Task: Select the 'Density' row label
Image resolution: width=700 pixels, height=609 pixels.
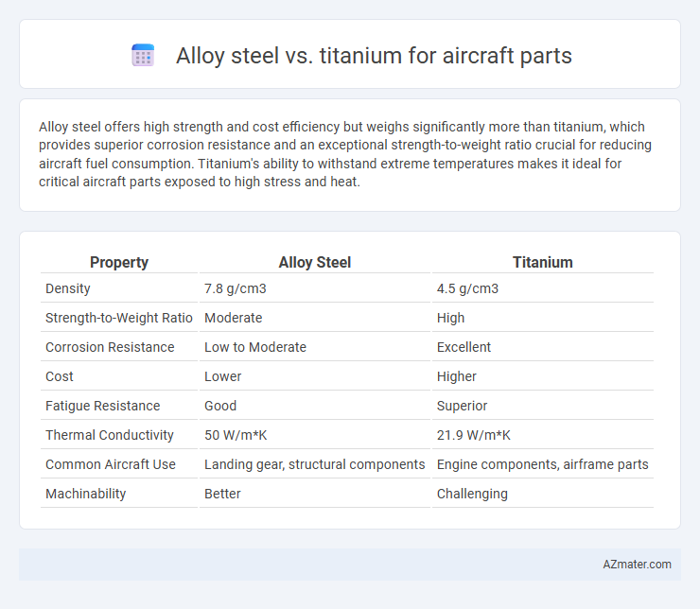Action: tap(68, 288)
